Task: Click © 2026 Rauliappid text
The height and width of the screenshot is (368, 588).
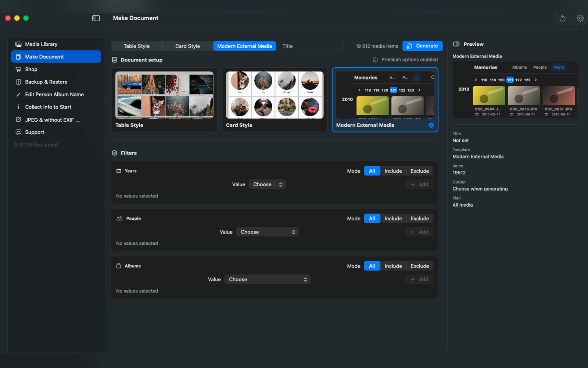Action: tap(36, 145)
